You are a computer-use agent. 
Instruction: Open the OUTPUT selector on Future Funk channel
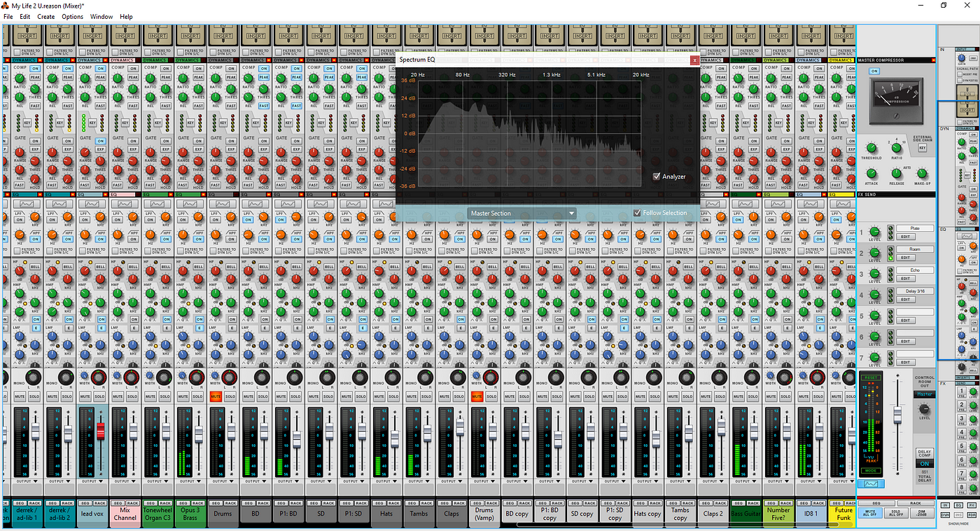click(x=842, y=481)
